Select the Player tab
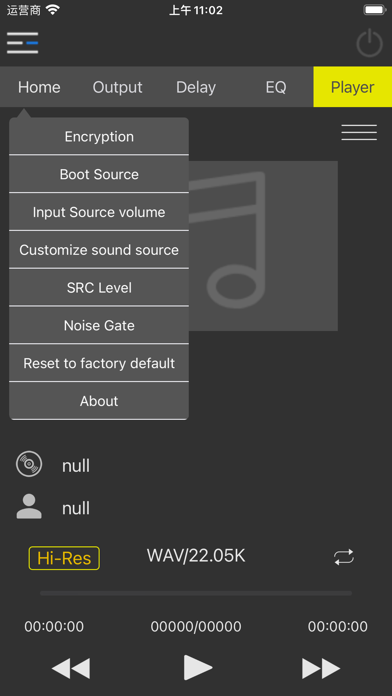This screenshot has height=696, width=392. click(352, 87)
